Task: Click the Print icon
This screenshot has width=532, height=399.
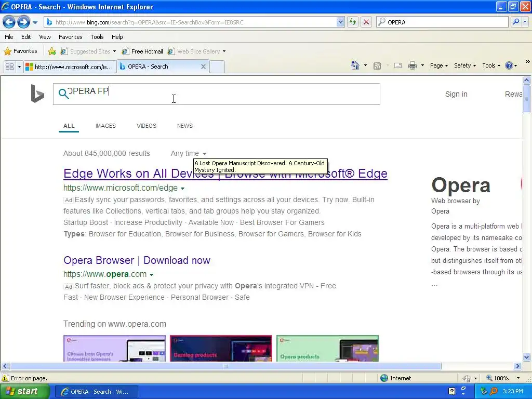Action: [x=412, y=65]
